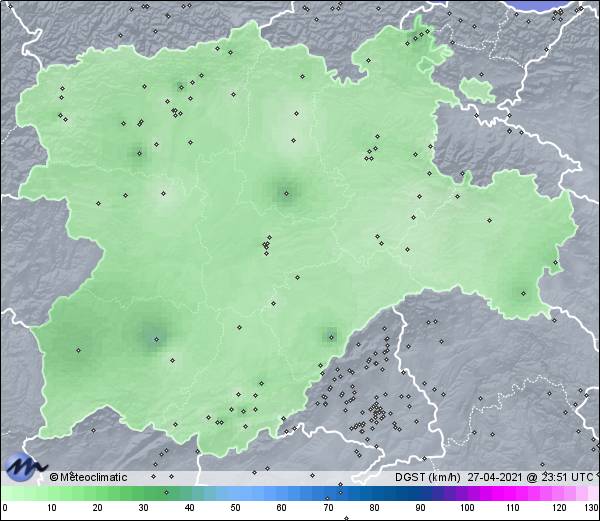Click the scale value 50
This screenshot has height=521, width=600.
pos(236,508)
